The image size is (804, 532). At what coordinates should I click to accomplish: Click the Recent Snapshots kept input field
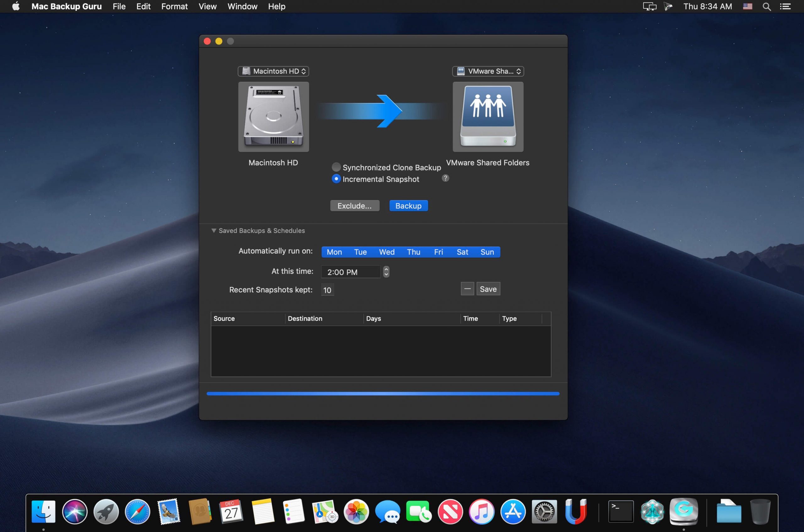(x=327, y=290)
